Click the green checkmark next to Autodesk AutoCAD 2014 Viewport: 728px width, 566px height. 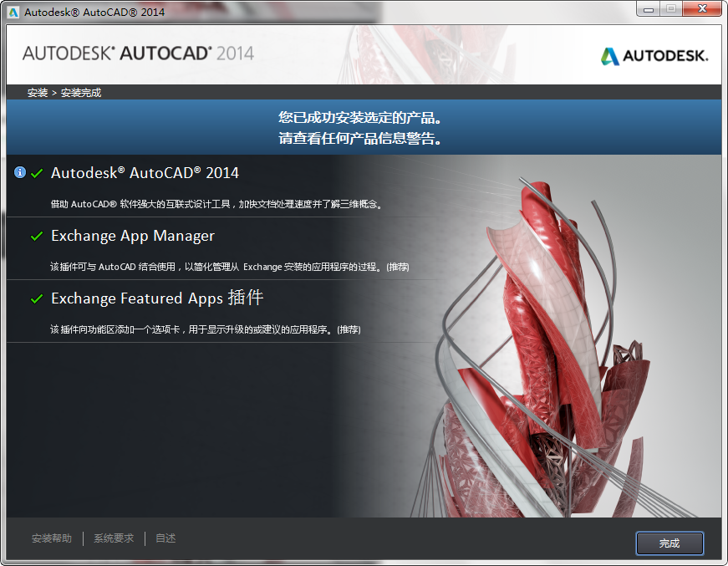tap(35, 172)
